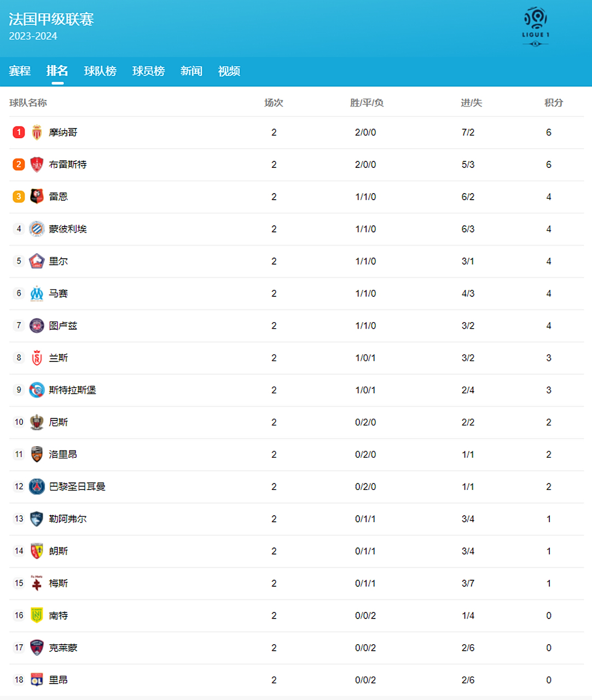
Task: Click the 雷恩 (Rennes) club crest
Action: click(37, 197)
